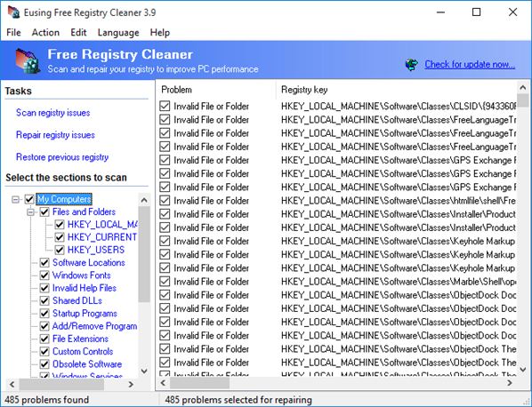Open the Help menu
532x407 pixels.
pos(160,33)
